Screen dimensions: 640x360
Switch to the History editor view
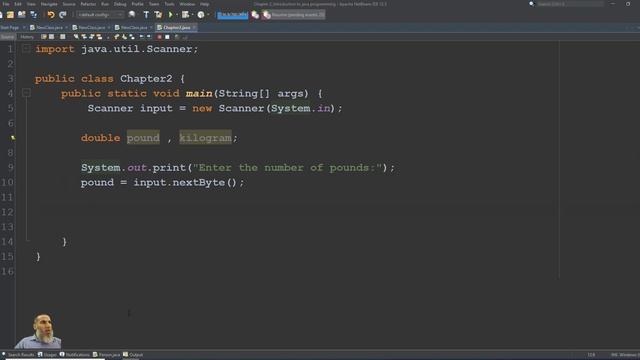[x=27, y=37]
